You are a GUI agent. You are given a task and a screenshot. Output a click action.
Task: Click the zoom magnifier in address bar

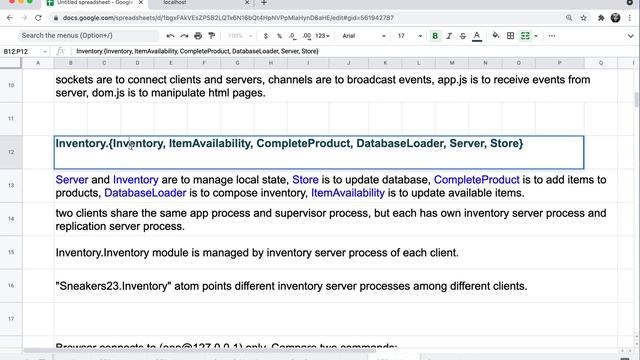[x=569, y=18]
